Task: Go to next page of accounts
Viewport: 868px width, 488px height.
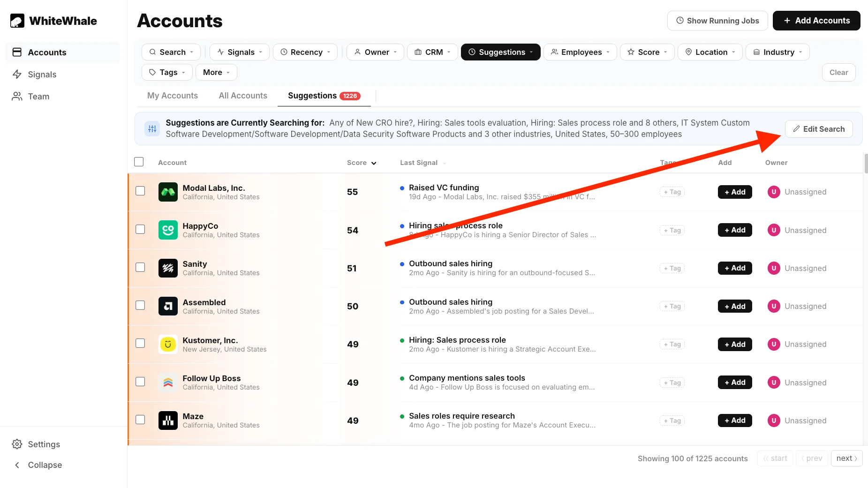Action: click(846, 458)
